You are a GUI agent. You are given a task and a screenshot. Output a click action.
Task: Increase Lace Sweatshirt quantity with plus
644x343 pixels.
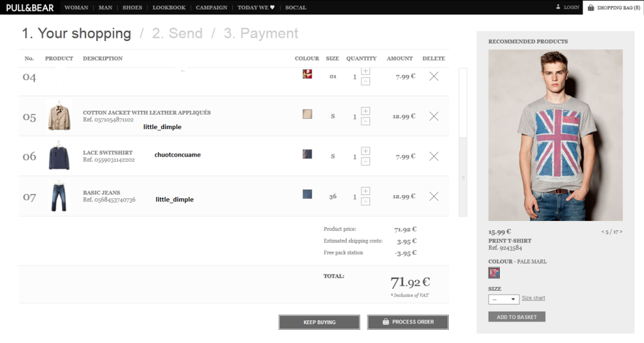[366, 151]
